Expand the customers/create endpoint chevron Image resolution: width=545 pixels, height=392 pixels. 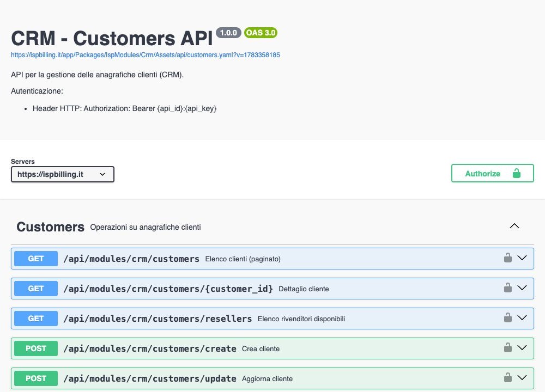click(522, 347)
